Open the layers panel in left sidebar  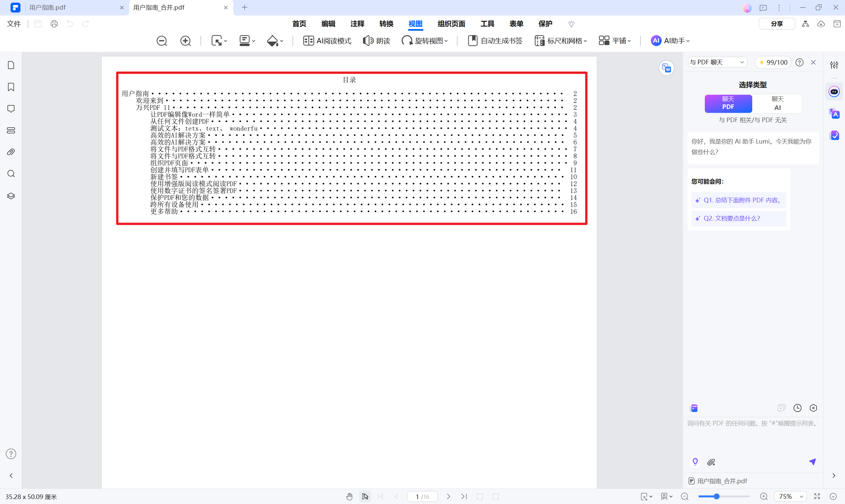pos(11,196)
